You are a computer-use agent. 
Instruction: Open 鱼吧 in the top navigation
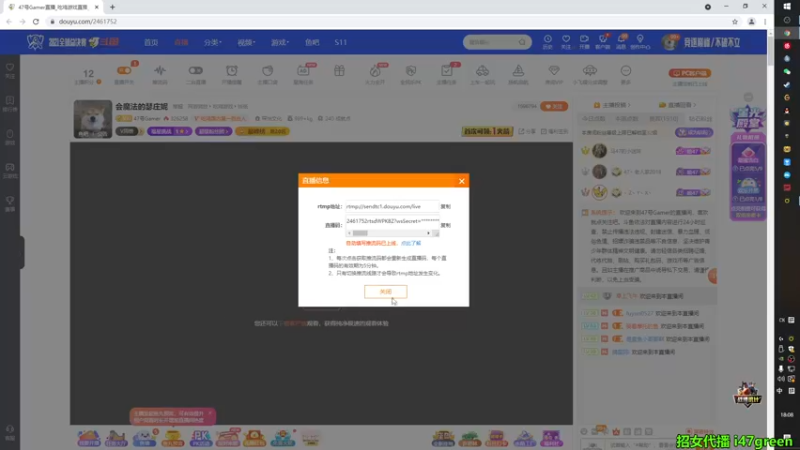312,42
